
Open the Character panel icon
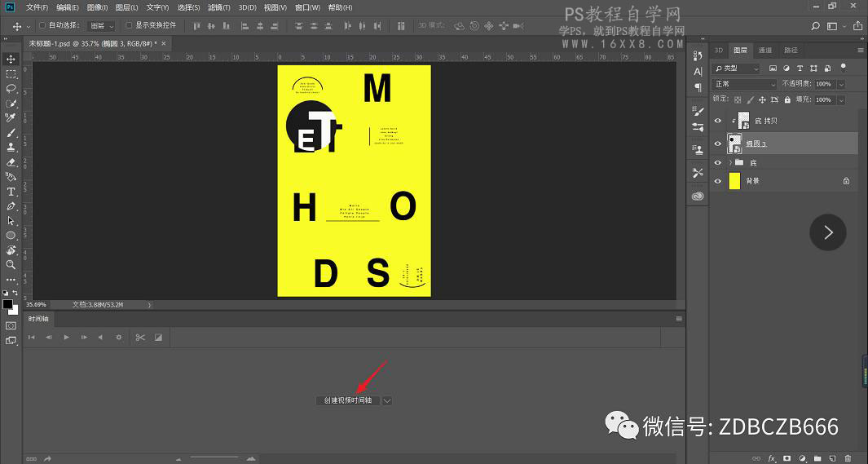coord(698,72)
